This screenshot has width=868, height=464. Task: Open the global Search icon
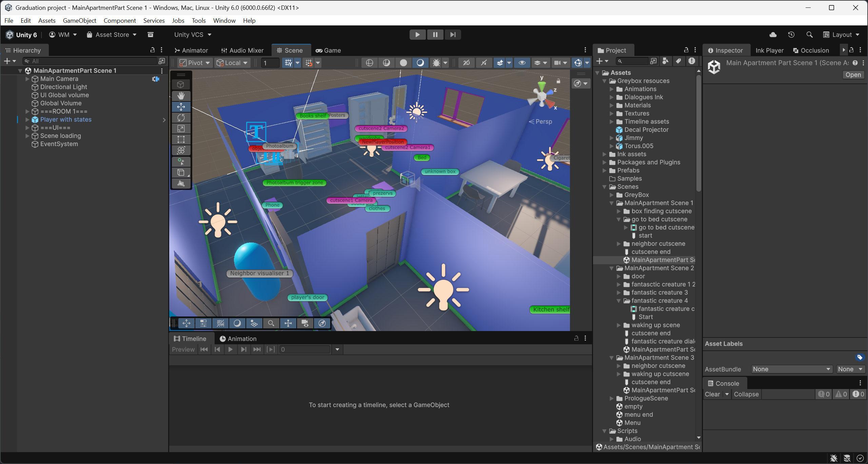809,35
